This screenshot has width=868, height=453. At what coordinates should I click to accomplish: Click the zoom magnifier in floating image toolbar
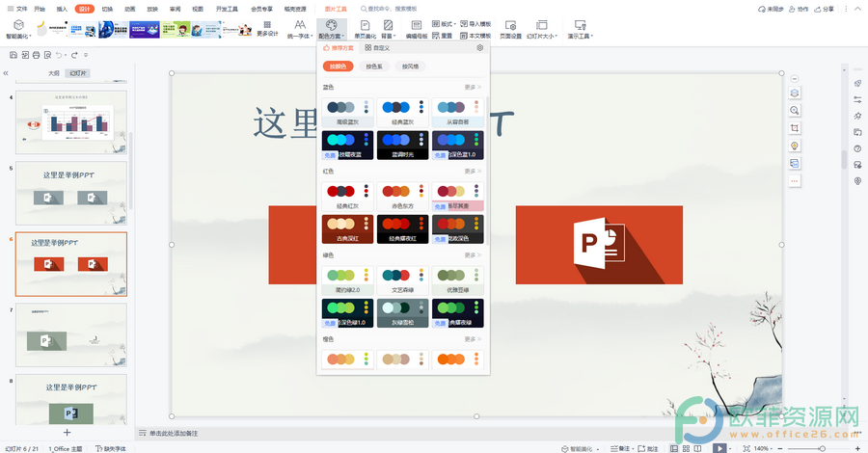[795, 111]
